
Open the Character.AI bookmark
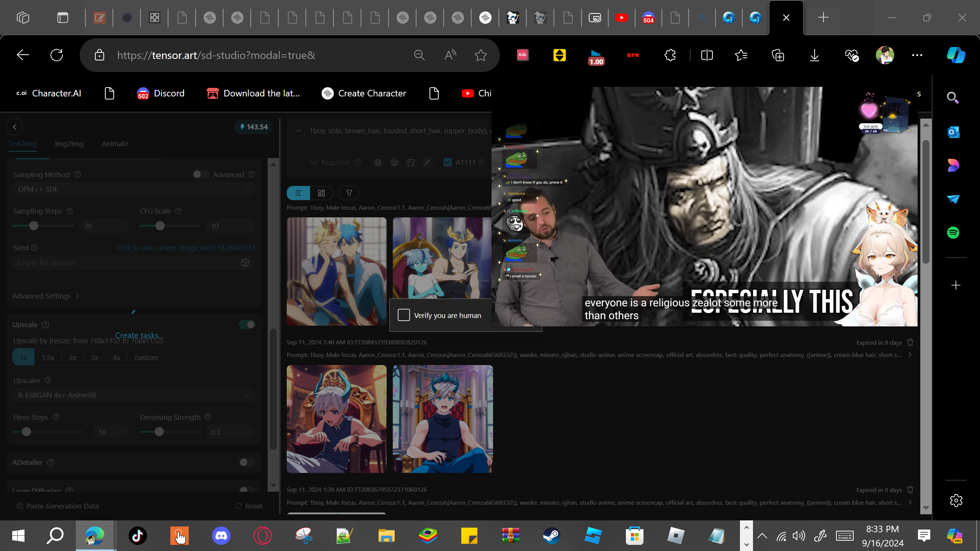coord(49,93)
